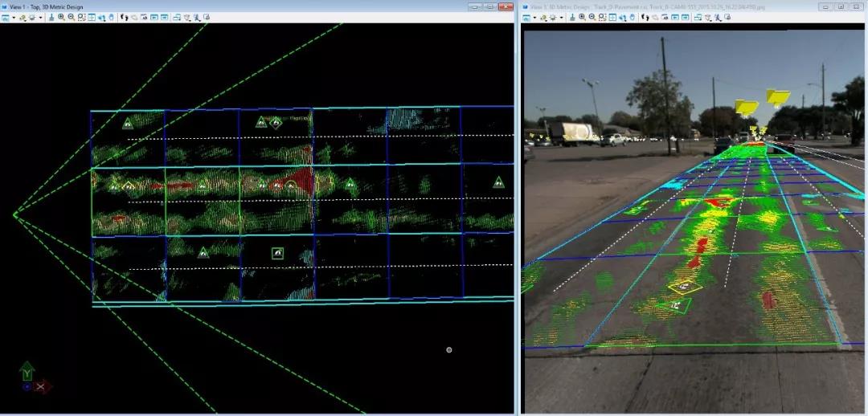Select Zoom In tool in View 1

[61, 17]
